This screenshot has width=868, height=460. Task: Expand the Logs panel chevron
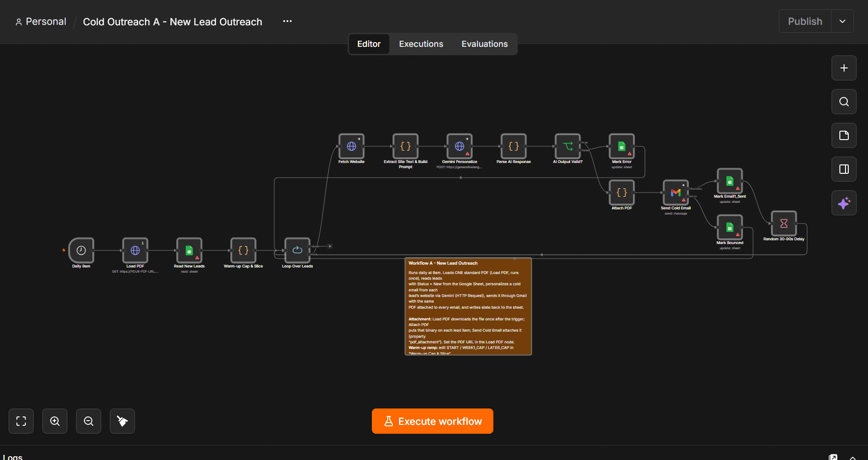853,458
